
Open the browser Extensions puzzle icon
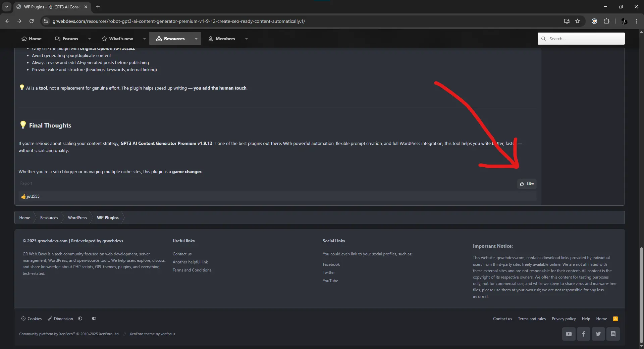point(606,21)
